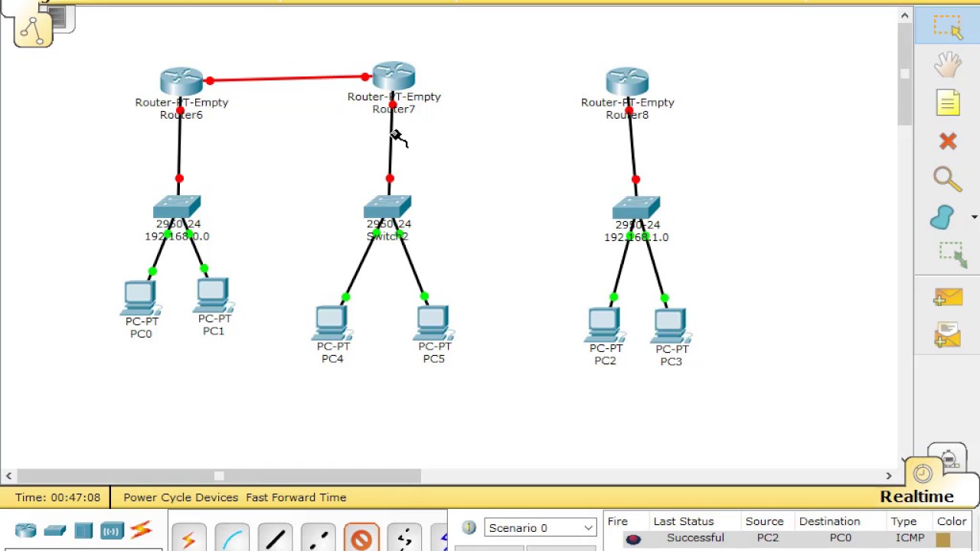Click the Switch2 device below Router7

pos(387,207)
